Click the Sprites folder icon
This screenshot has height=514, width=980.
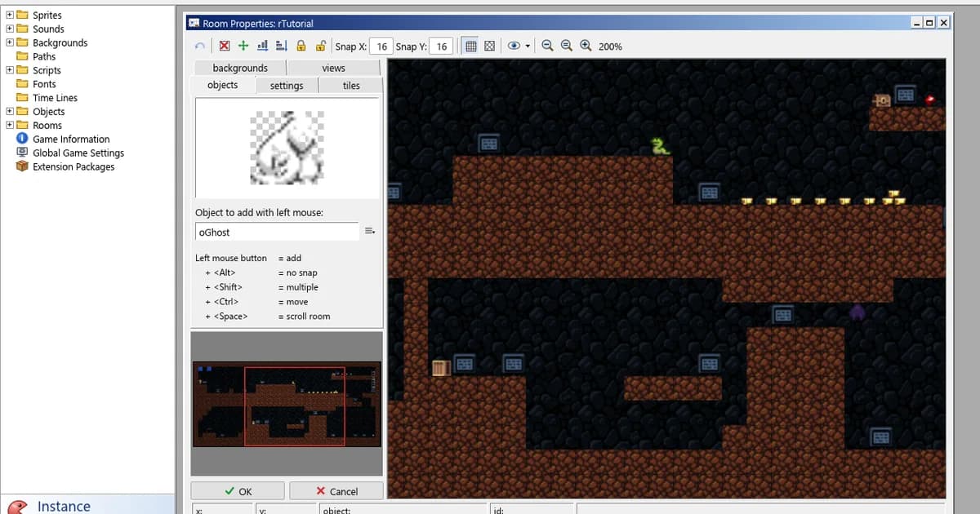click(22, 15)
